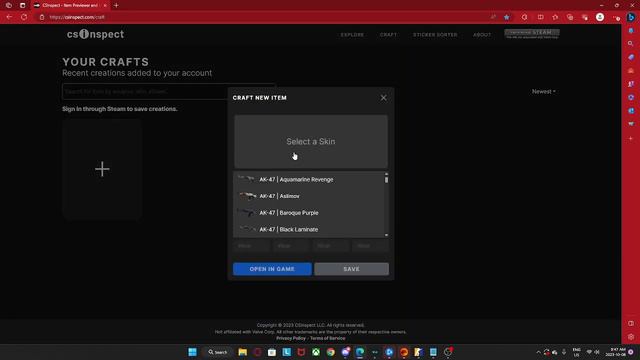This screenshot has height=360, width=640.
Task: Add new craft with plus card
Action: 102,169
